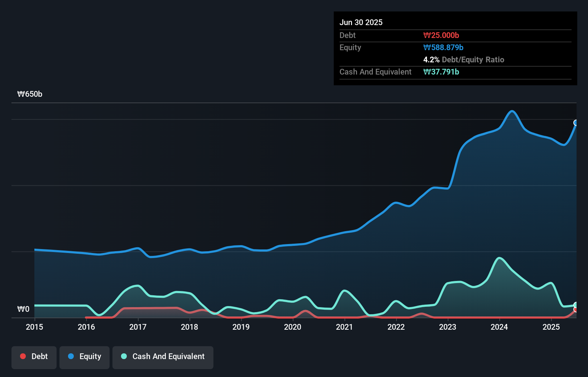The height and width of the screenshot is (377, 588).
Task: Click the blue Equity dot in legend
Action: point(71,356)
